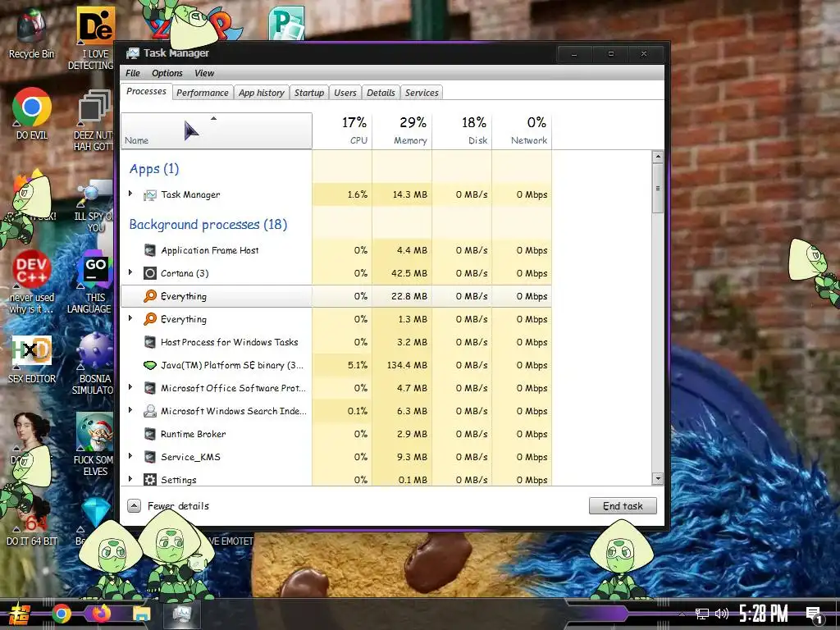This screenshot has height=630, width=840.
Task: Switch to the Performance tab
Action: point(203,93)
